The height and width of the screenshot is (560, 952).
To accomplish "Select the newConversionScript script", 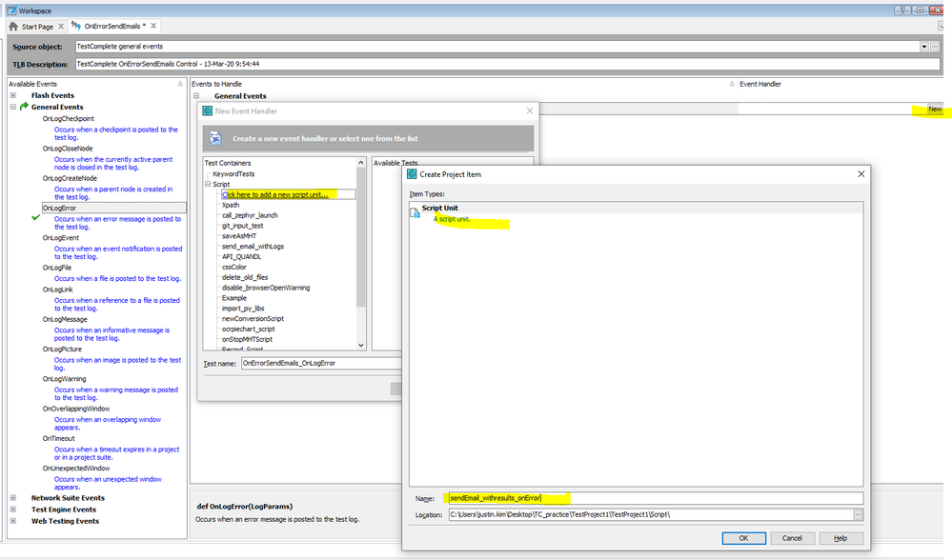I will coord(253,318).
